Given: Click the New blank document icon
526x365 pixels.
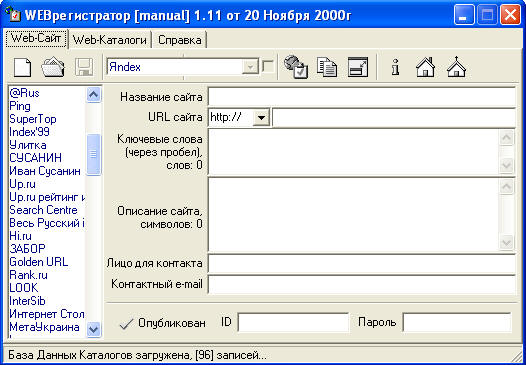Looking at the screenshot, I should (22, 67).
